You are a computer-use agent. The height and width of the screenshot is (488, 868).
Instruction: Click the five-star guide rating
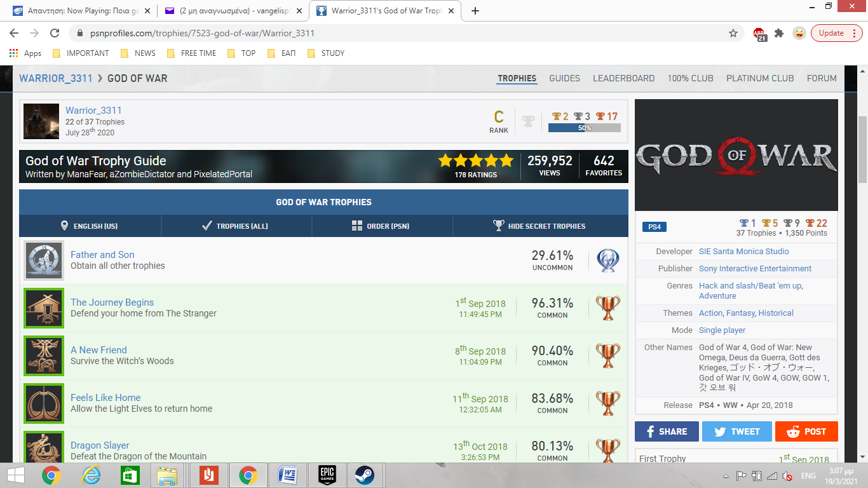click(475, 160)
